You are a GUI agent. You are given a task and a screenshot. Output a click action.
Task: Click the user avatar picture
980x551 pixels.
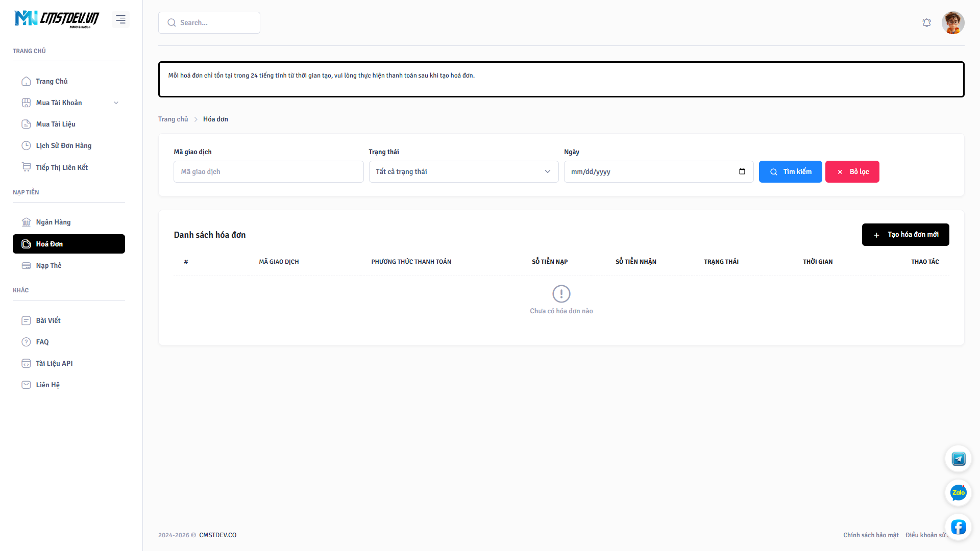click(x=952, y=23)
